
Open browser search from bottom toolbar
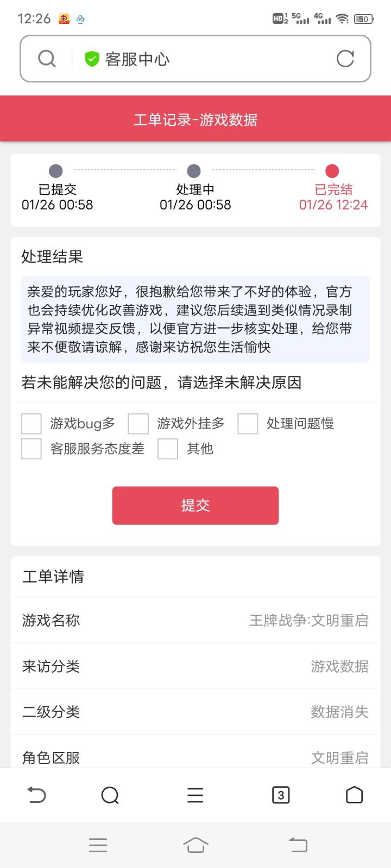pyautogui.click(x=110, y=795)
